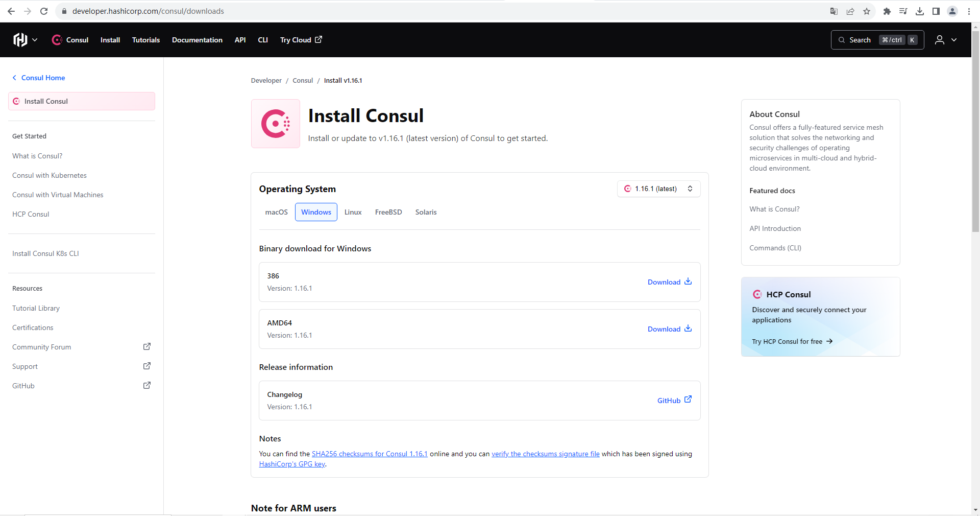Open Community Forum sidebar link

(x=42, y=347)
